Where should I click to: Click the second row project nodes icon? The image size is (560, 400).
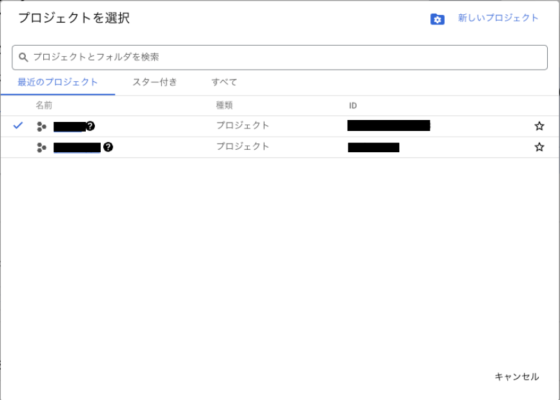(x=41, y=148)
